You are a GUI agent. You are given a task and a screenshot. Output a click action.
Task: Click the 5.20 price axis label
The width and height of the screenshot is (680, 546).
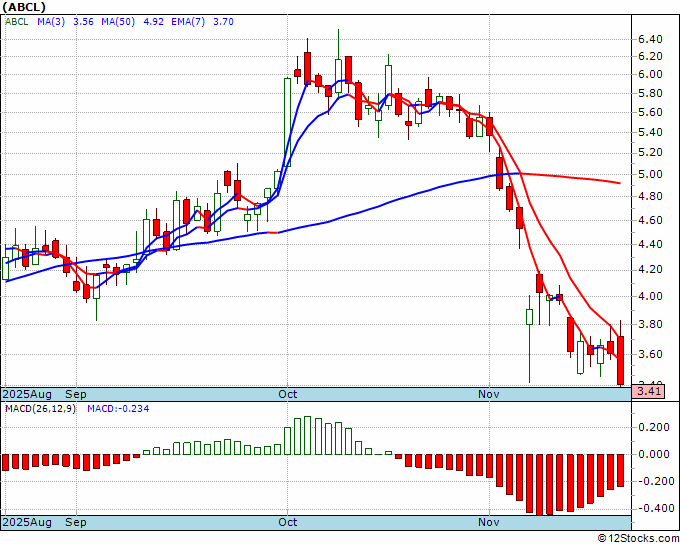[650, 153]
